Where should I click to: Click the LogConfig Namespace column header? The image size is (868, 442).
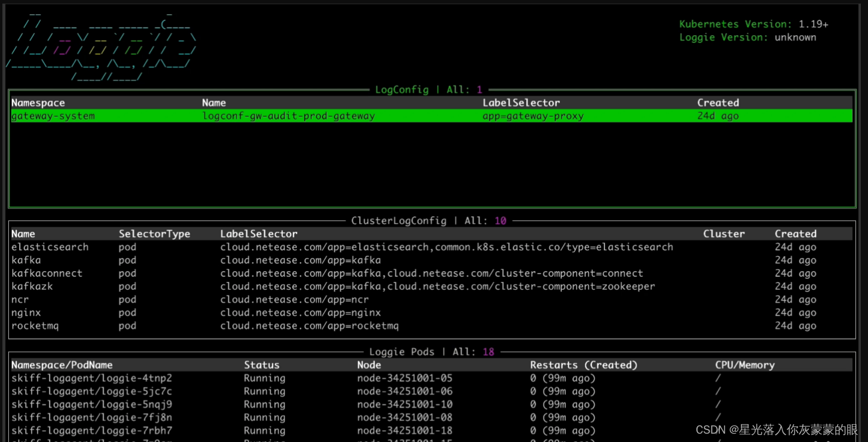click(x=38, y=103)
